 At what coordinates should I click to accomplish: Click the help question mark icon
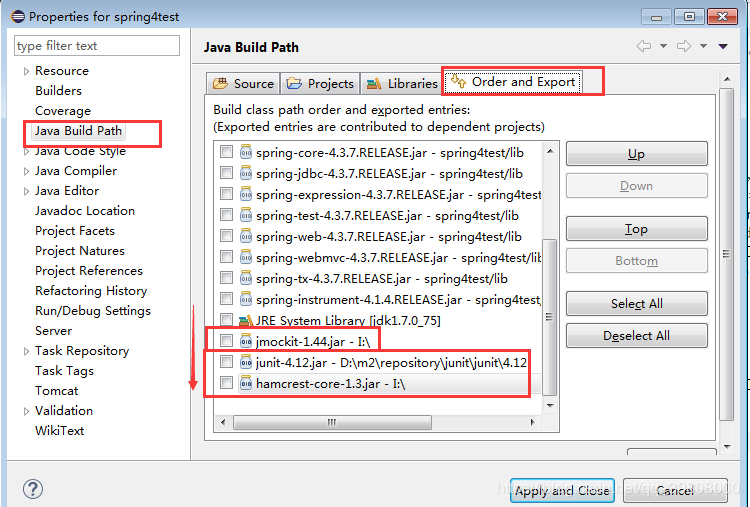[33, 489]
